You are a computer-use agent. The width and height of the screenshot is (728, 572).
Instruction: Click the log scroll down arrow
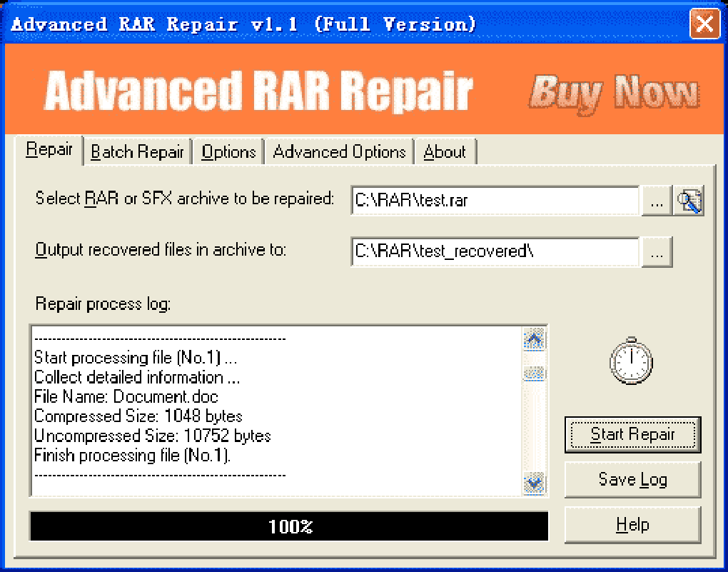pos(534,483)
